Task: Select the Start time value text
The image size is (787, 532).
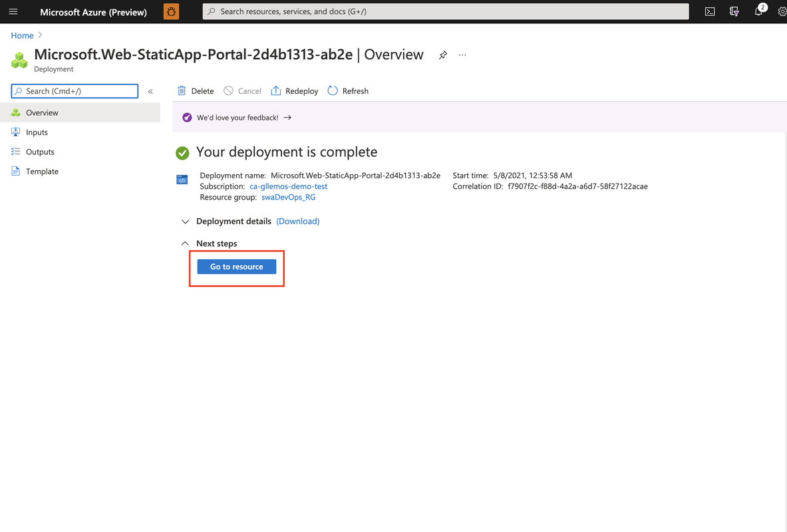Action: 532,175
